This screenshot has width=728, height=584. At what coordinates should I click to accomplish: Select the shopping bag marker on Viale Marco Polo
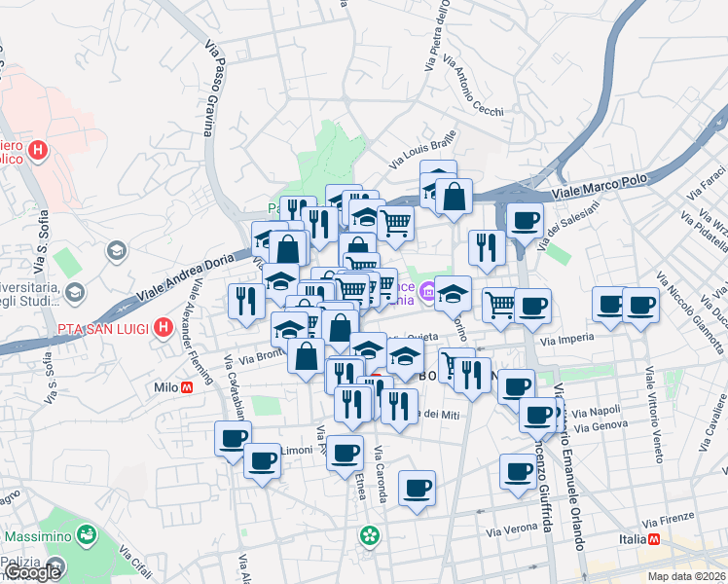(x=454, y=198)
